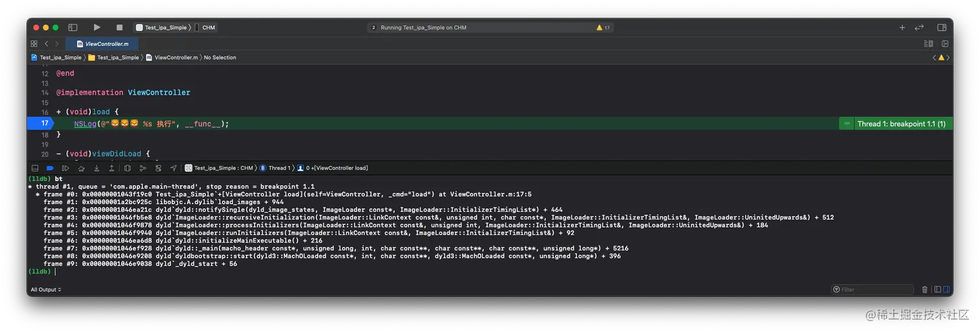Open Debug Memory Graph
The width and height of the screenshot is (980, 332).
(x=143, y=168)
